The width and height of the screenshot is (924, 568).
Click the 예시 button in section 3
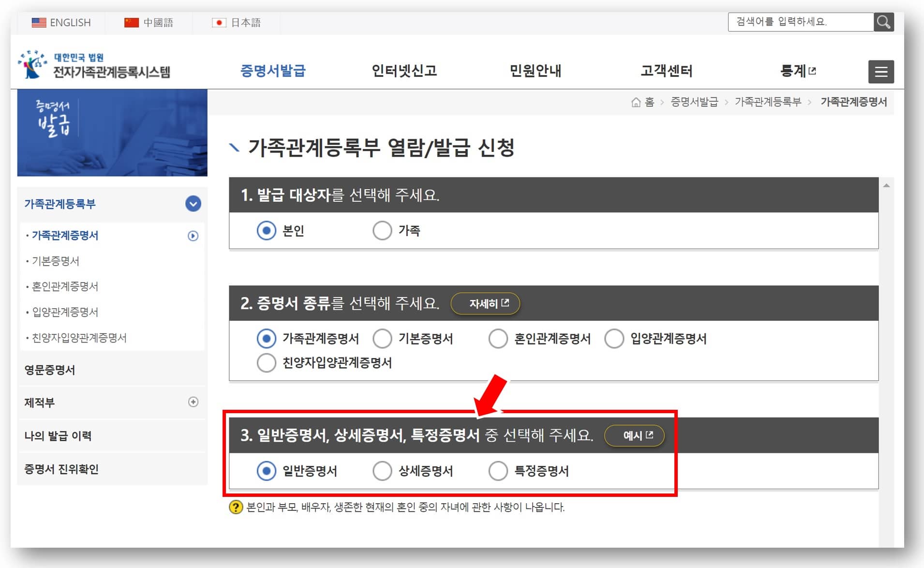pyautogui.click(x=634, y=435)
